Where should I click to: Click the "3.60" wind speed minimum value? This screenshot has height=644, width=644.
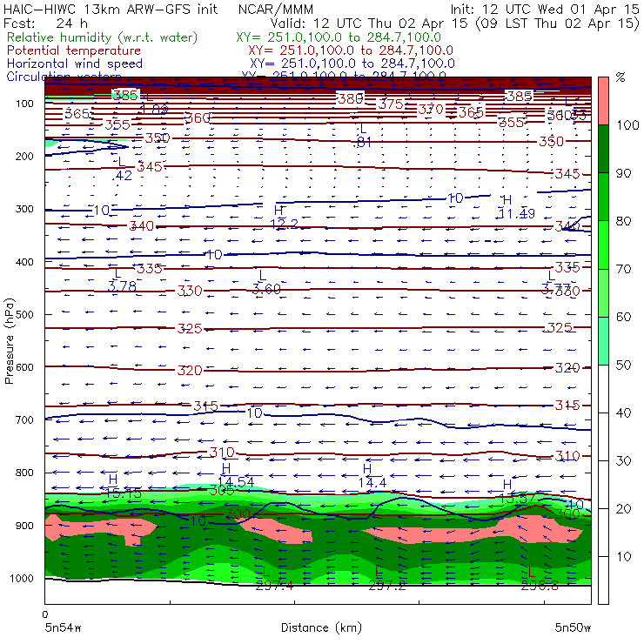(x=266, y=289)
